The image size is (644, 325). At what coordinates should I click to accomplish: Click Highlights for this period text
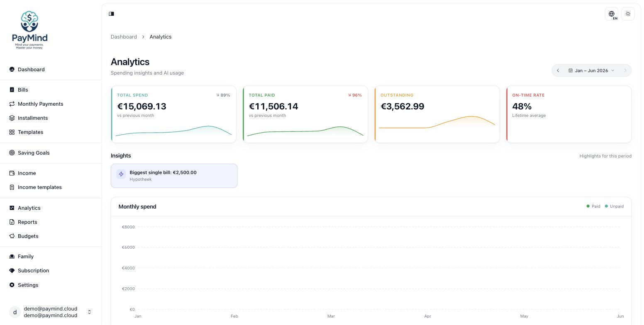click(x=605, y=156)
